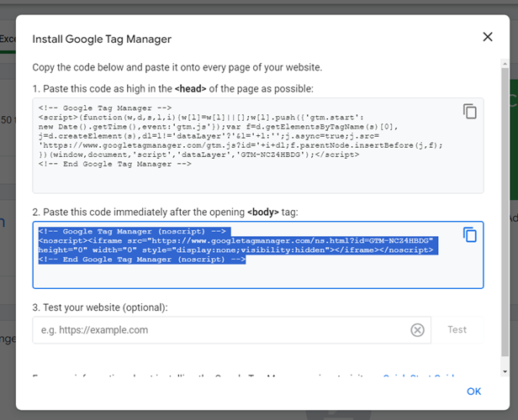Click the 'Paste this code as high' step text
This screenshot has width=518, height=420.
click(x=172, y=89)
